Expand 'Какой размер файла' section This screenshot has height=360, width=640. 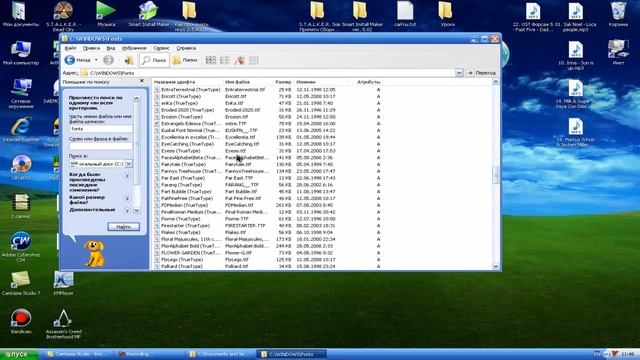pos(127,198)
